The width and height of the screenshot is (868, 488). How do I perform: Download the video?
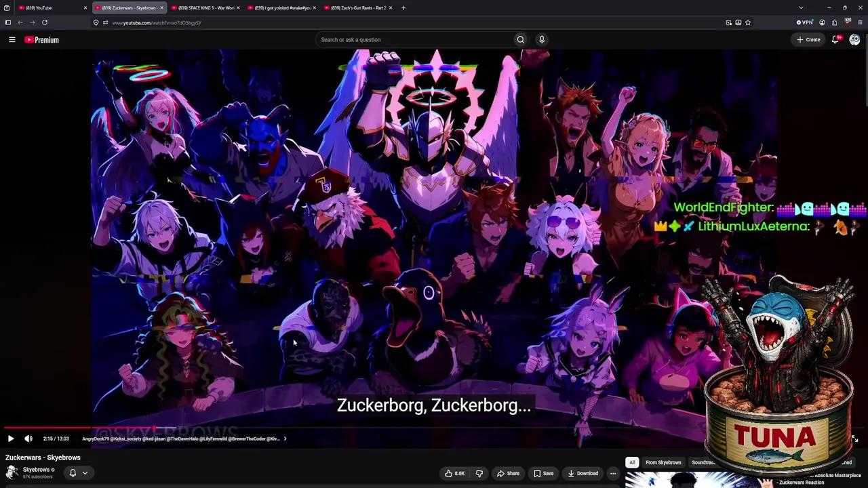click(x=583, y=474)
